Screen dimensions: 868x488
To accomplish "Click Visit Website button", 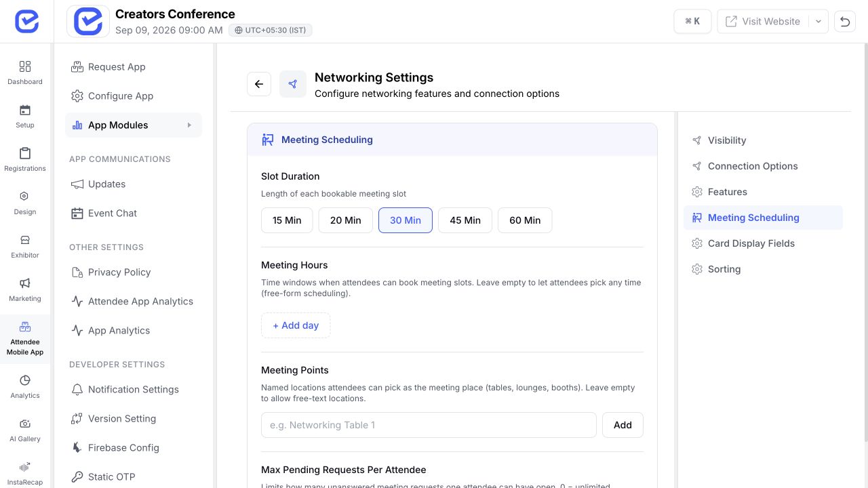I will pyautogui.click(x=763, y=21).
